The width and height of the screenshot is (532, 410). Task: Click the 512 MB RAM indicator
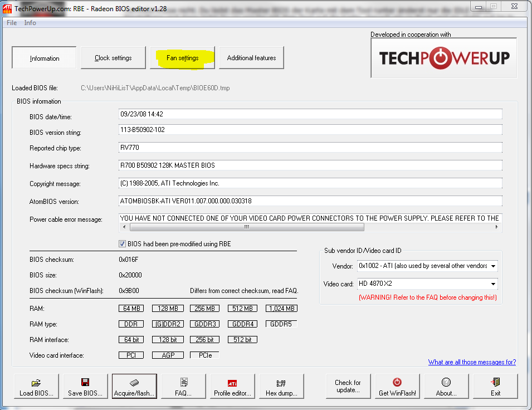242,309
